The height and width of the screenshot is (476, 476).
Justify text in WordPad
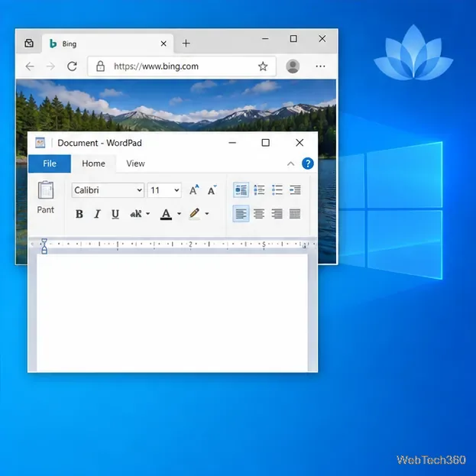[295, 214]
